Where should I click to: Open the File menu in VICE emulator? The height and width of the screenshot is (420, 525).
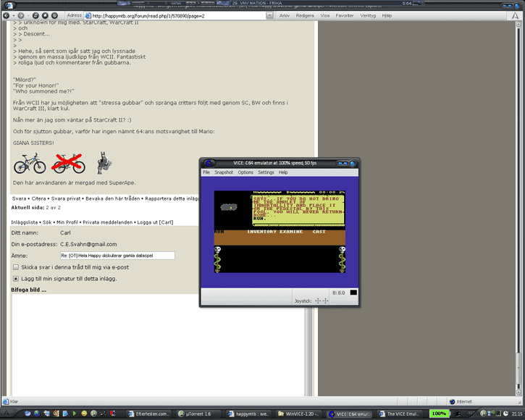point(206,172)
